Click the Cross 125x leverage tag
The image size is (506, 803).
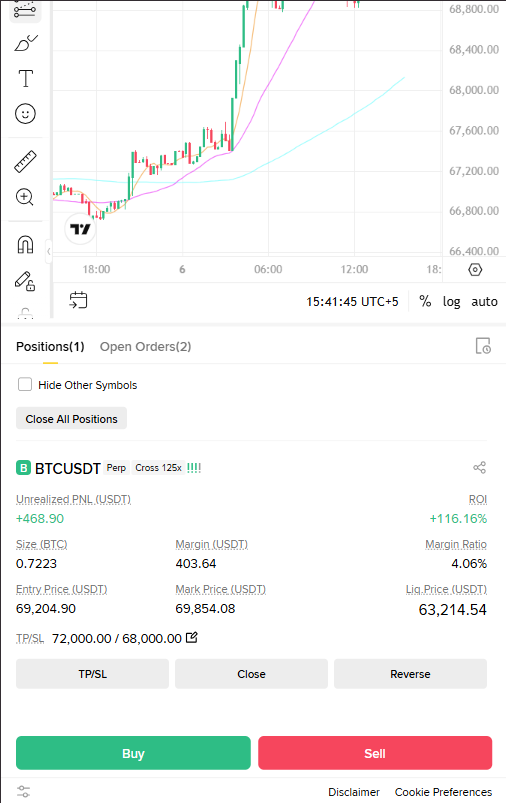point(158,468)
